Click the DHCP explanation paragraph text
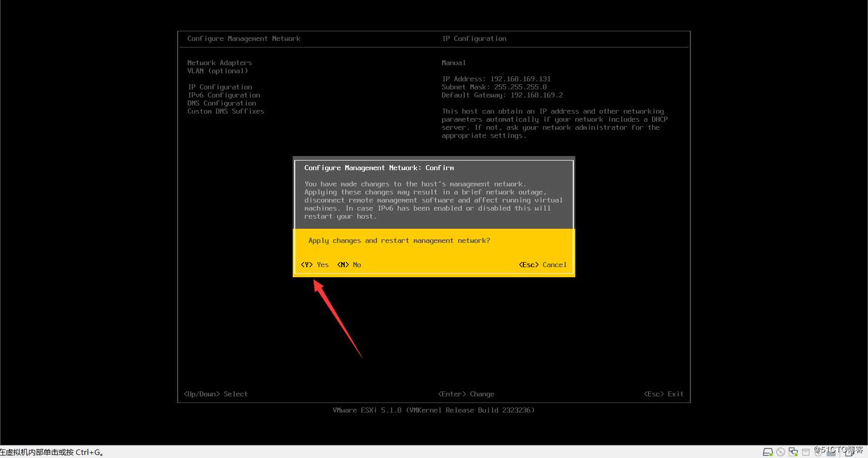868x458 pixels. coord(555,123)
